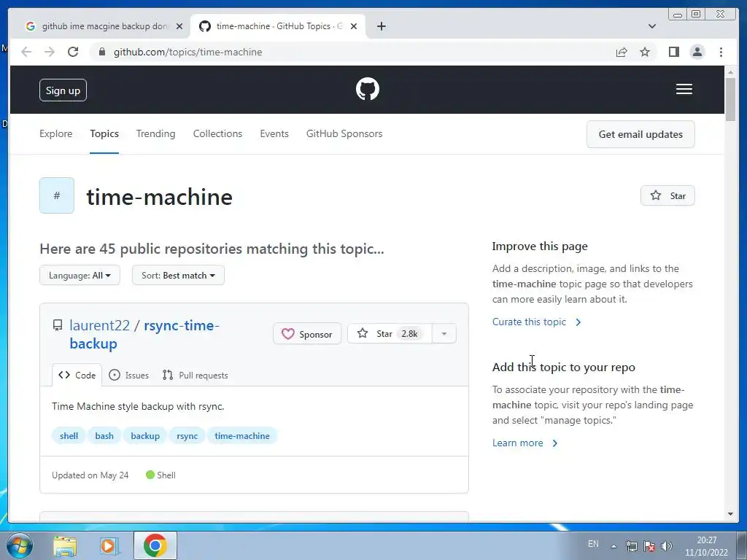Open the rsync-time-backup repository link
The height and width of the screenshot is (560, 747).
pyautogui.click(x=144, y=334)
